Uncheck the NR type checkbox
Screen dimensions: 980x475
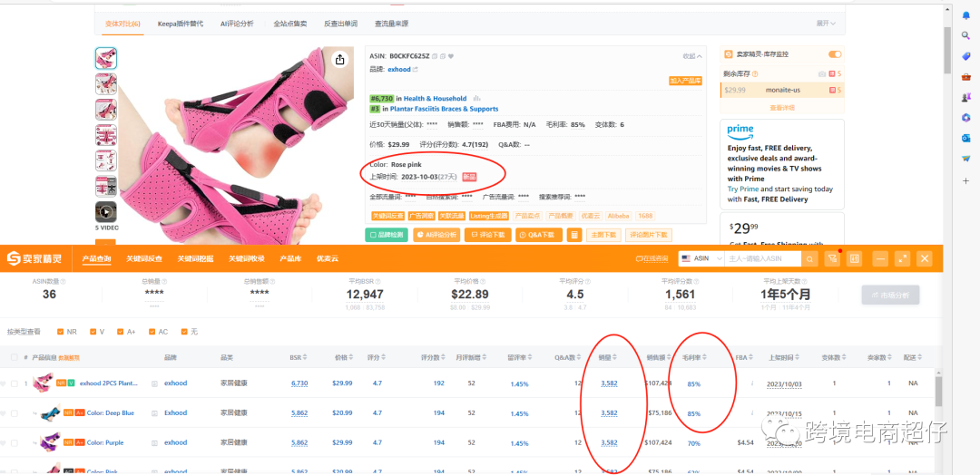61,332
